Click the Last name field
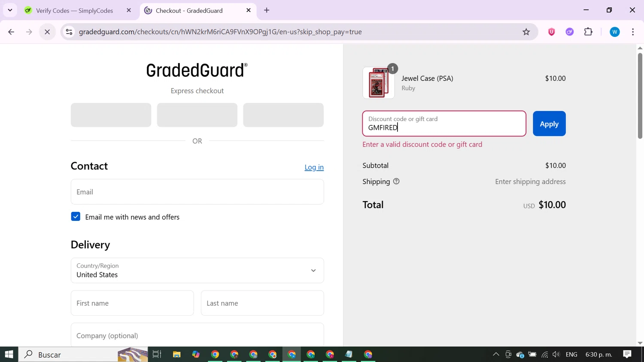 [262, 303]
